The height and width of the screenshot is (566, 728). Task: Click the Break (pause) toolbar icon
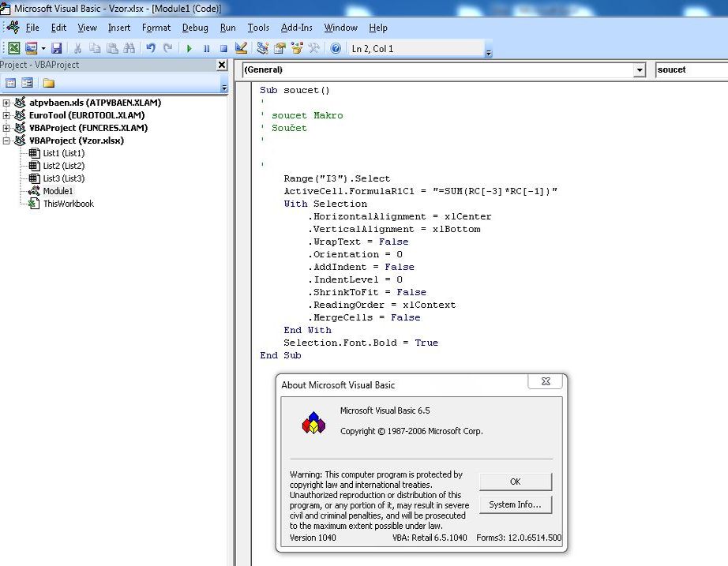point(207,48)
